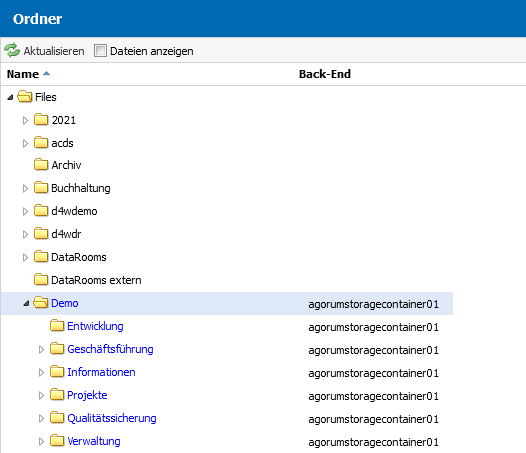The width and height of the screenshot is (526, 453).
Task: Expand the Geschäftsführung folder
Action: pyautogui.click(x=41, y=349)
